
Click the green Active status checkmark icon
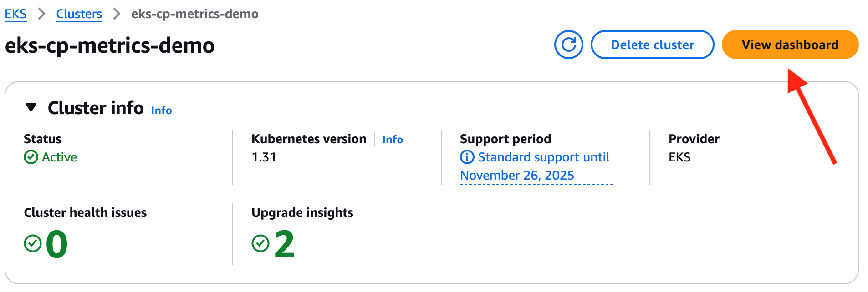coord(30,157)
